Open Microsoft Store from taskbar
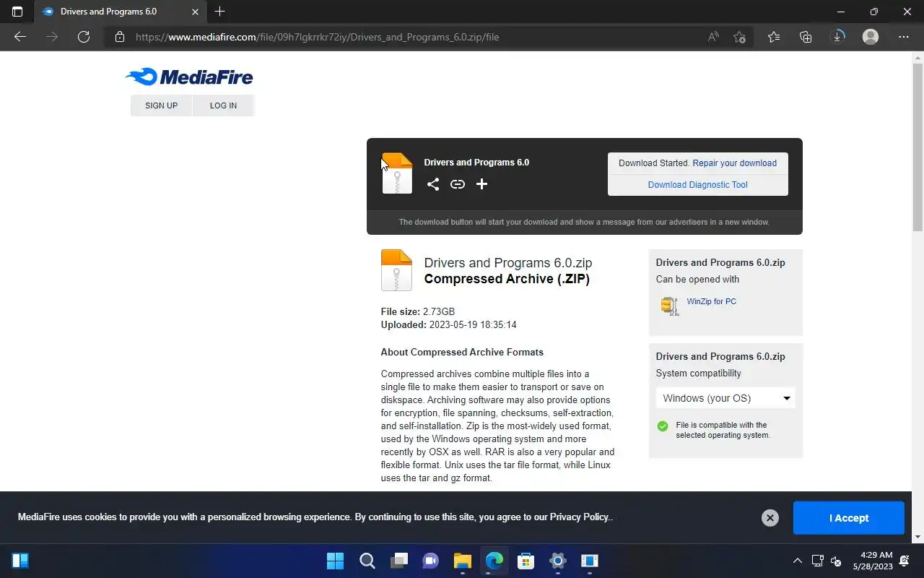924x578 pixels. [x=526, y=561]
